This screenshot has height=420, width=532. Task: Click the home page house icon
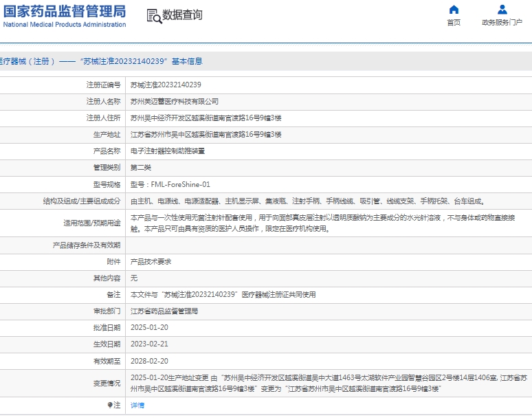tap(454, 10)
